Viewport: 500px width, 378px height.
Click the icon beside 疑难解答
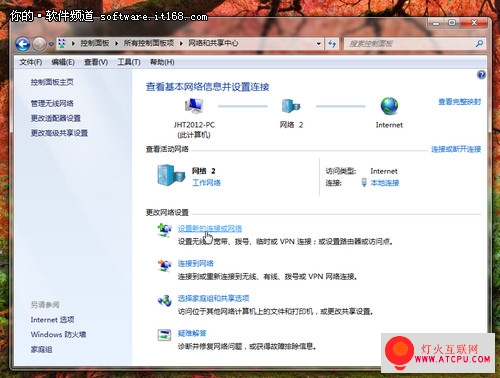coord(164,335)
